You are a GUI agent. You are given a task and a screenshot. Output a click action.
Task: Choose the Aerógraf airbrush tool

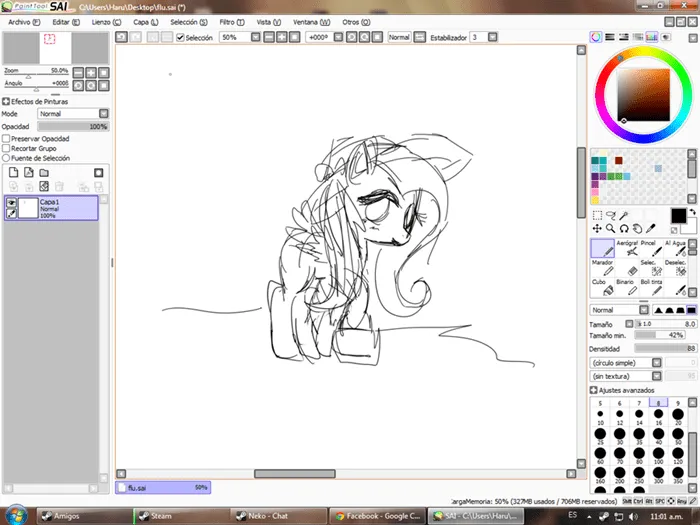(x=627, y=248)
